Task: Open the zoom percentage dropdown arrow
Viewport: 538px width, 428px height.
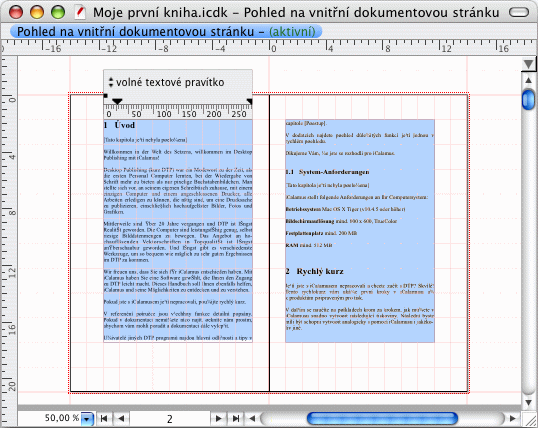Action: coord(87,419)
